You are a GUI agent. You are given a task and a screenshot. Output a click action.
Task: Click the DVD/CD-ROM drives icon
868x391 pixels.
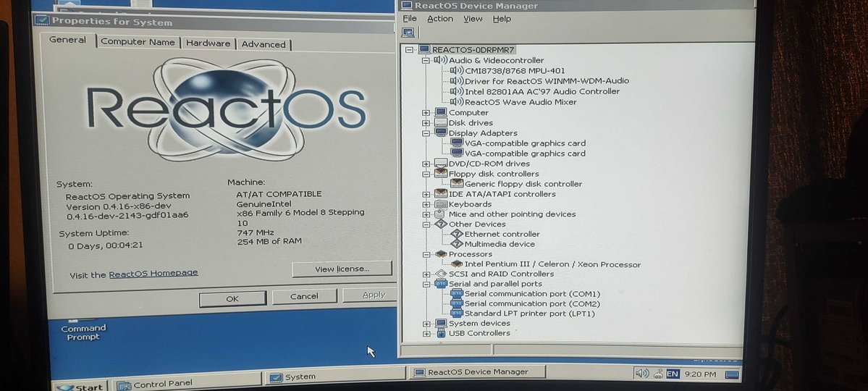click(x=441, y=164)
